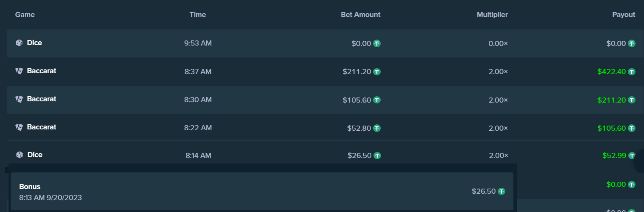The width and height of the screenshot is (644, 212).
Task: Click the cards icon beside the 8:37 AM Baccarat
Action: (x=19, y=71)
